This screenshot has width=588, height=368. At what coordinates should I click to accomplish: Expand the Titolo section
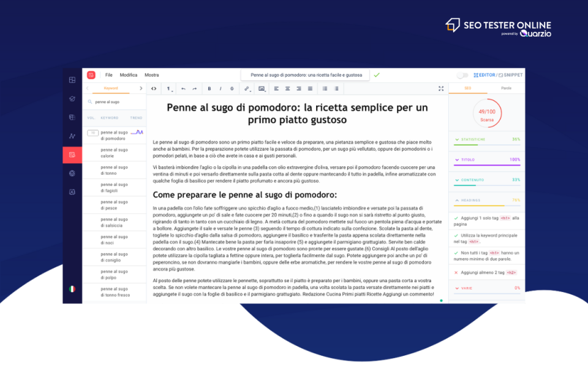point(487,159)
